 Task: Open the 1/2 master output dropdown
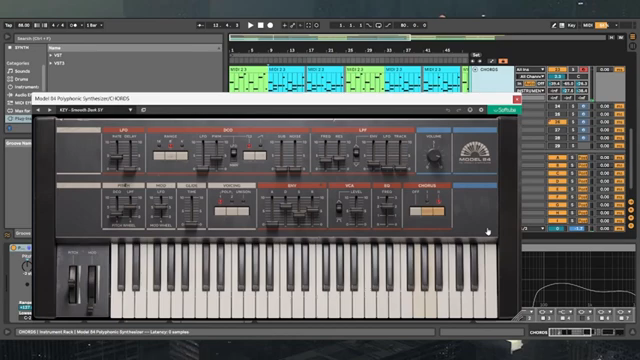point(533,229)
